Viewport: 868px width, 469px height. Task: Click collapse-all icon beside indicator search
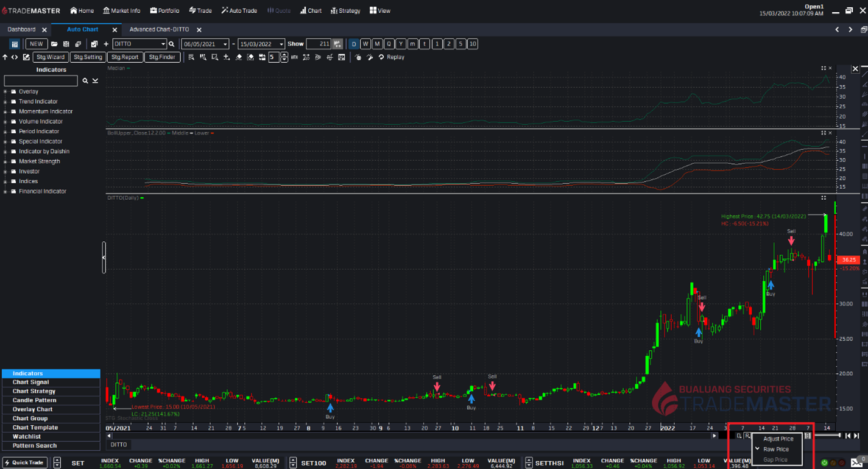95,80
